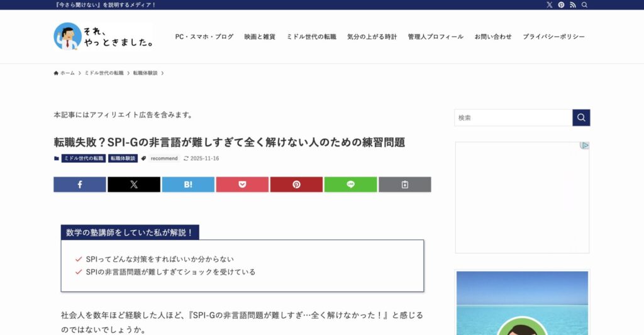The width and height of the screenshot is (644, 335).
Task: Click top bar tagline 『今さら聞けない』を説明するメディア！
Action: coord(106,5)
